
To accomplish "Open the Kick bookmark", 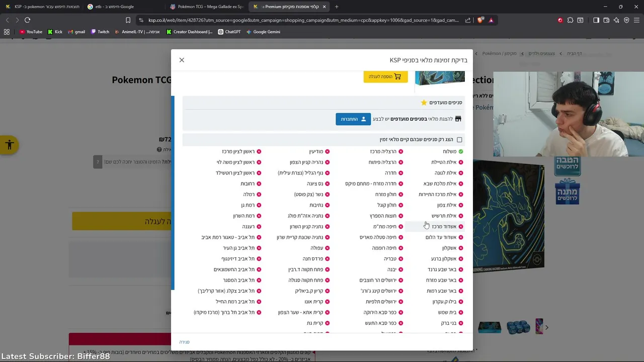I will pos(55,32).
